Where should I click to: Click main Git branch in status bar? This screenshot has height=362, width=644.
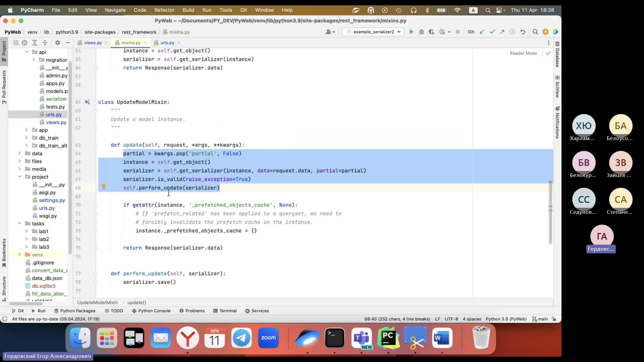540,319
